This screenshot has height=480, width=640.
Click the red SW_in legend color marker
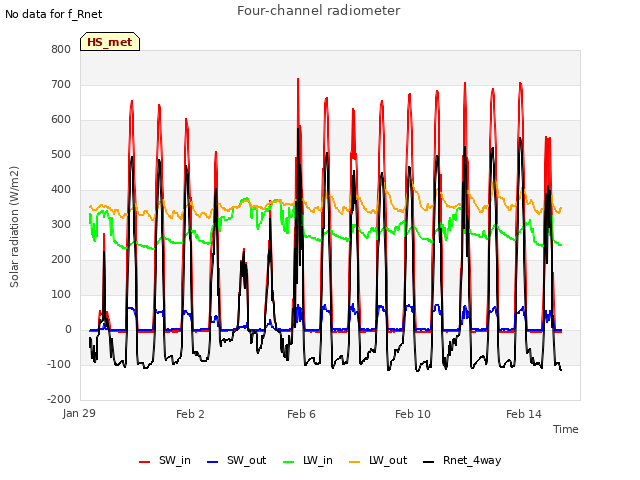coord(144,462)
